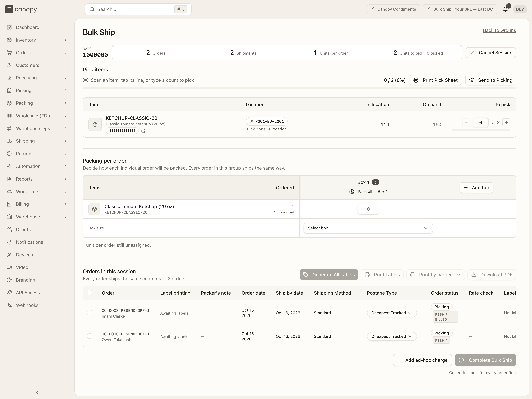This screenshot has height=399, width=532.
Task: Toggle the select-all orders checkbox
Action: (90, 293)
